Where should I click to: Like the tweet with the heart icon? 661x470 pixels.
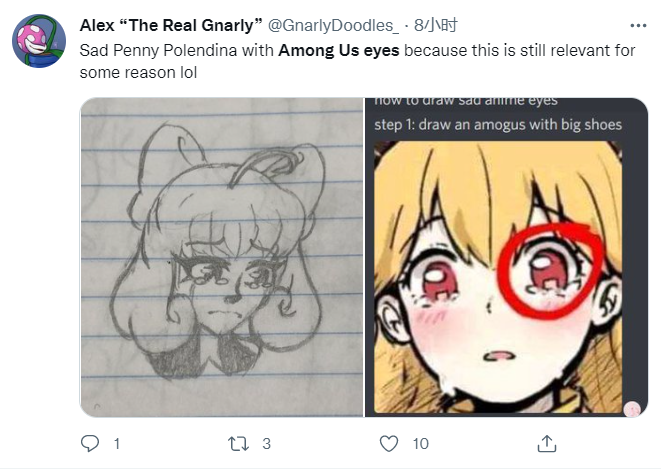click(x=390, y=442)
